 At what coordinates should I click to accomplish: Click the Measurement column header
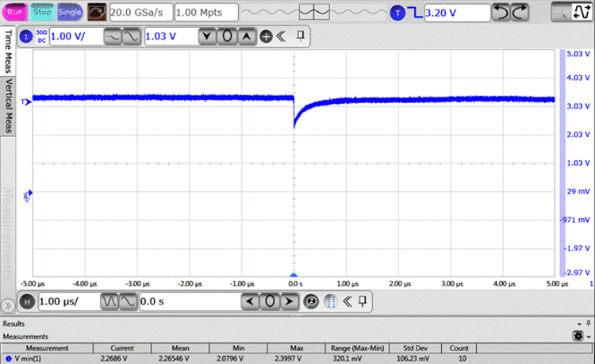[47, 348]
